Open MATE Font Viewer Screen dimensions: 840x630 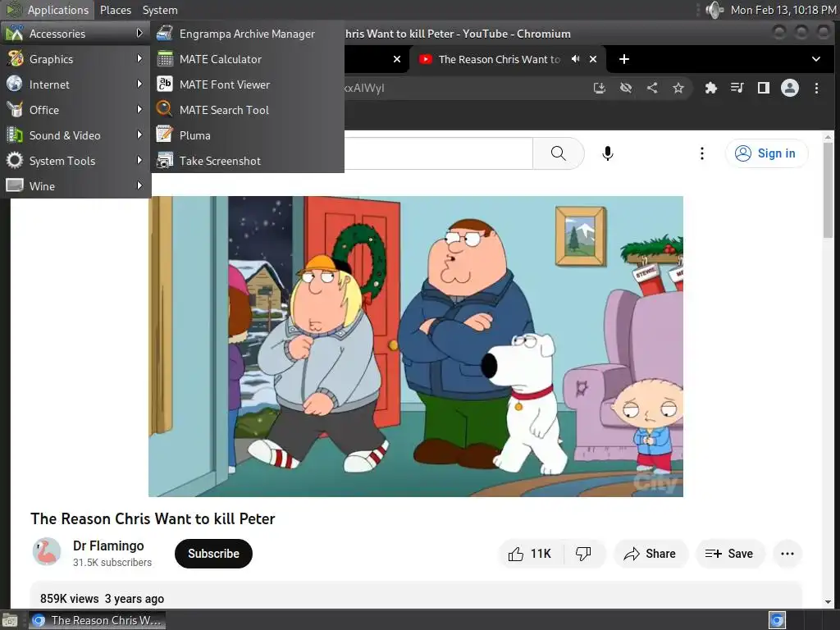click(247, 84)
